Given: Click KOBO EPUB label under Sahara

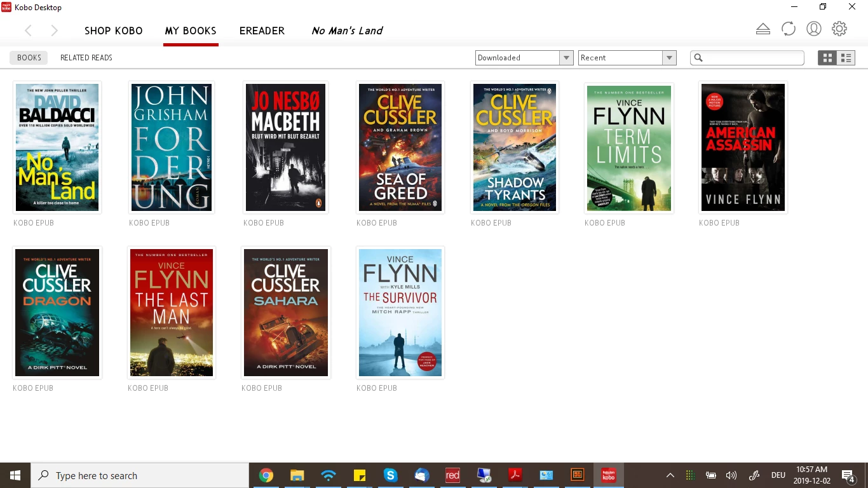Looking at the screenshot, I should (x=262, y=388).
